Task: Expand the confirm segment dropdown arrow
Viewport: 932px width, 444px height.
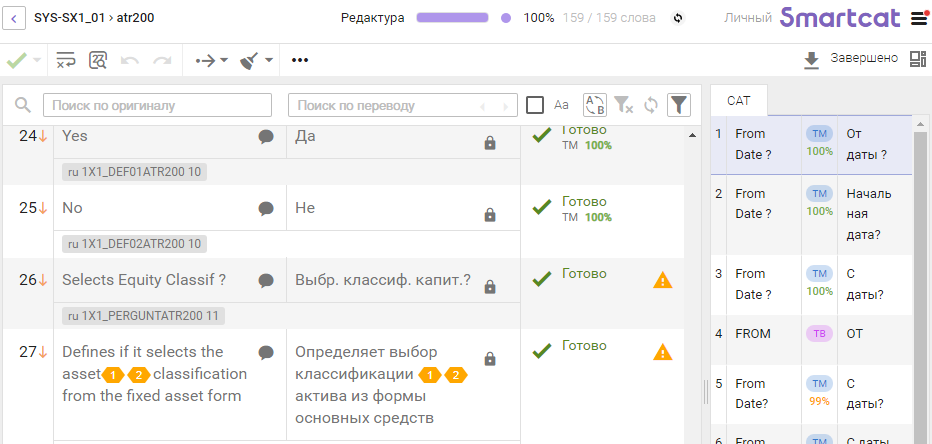Action: pyautogui.click(x=37, y=60)
